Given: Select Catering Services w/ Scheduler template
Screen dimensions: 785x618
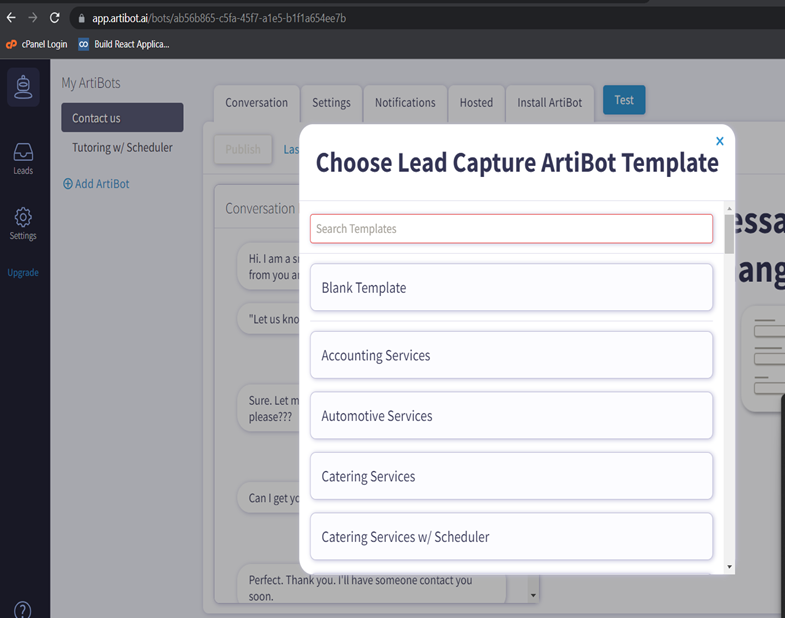Looking at the screenshot, I should tap(511, 537).
